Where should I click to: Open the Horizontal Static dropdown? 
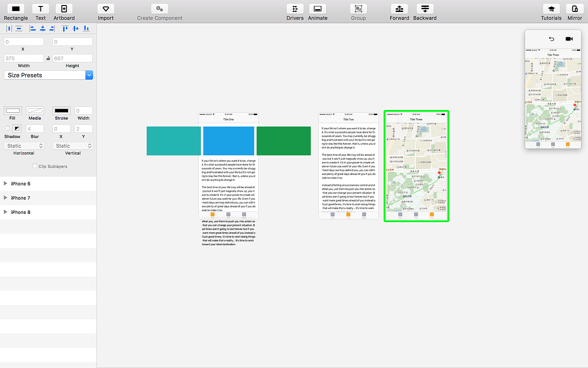[x=24, y=146]
